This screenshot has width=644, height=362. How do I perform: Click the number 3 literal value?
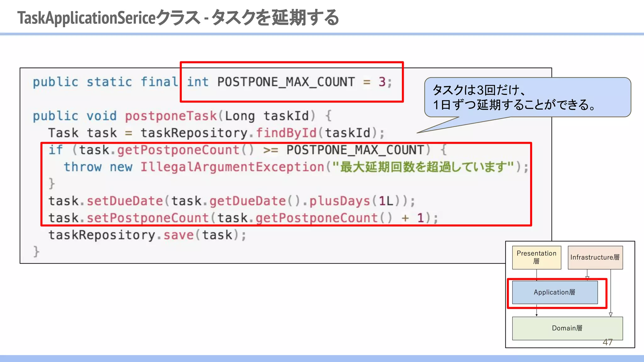point(382,82)
